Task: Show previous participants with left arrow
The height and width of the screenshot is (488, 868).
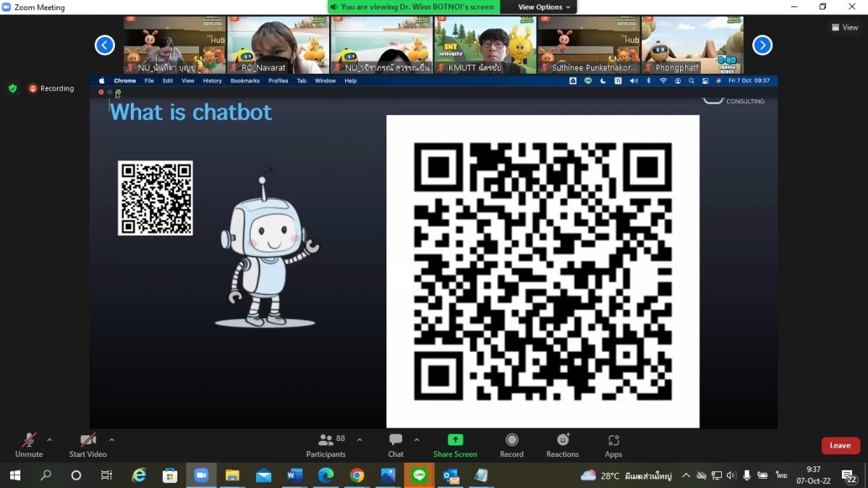Action: [x=105, y=46]
